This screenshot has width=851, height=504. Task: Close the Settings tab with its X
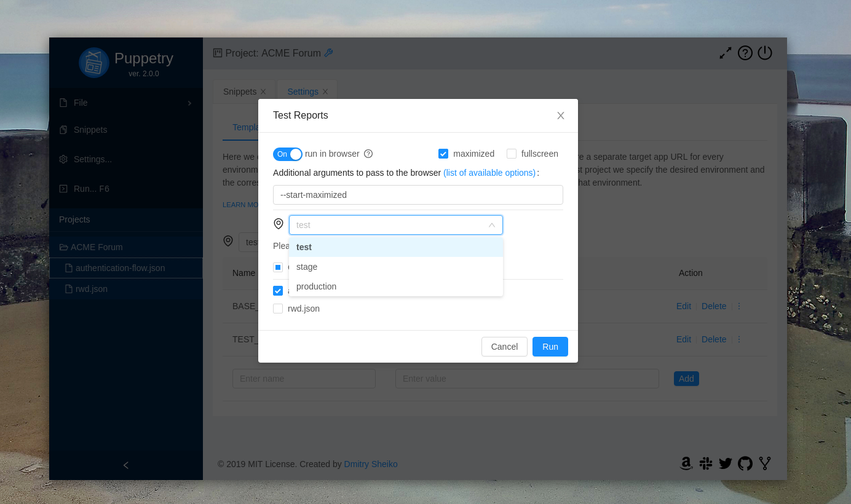pos(325,92)
